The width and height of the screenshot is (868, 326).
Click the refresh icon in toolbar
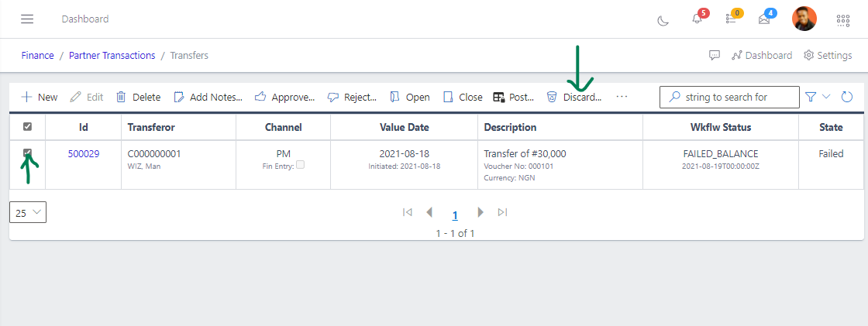pyautogui.click(x=847, y=97)
